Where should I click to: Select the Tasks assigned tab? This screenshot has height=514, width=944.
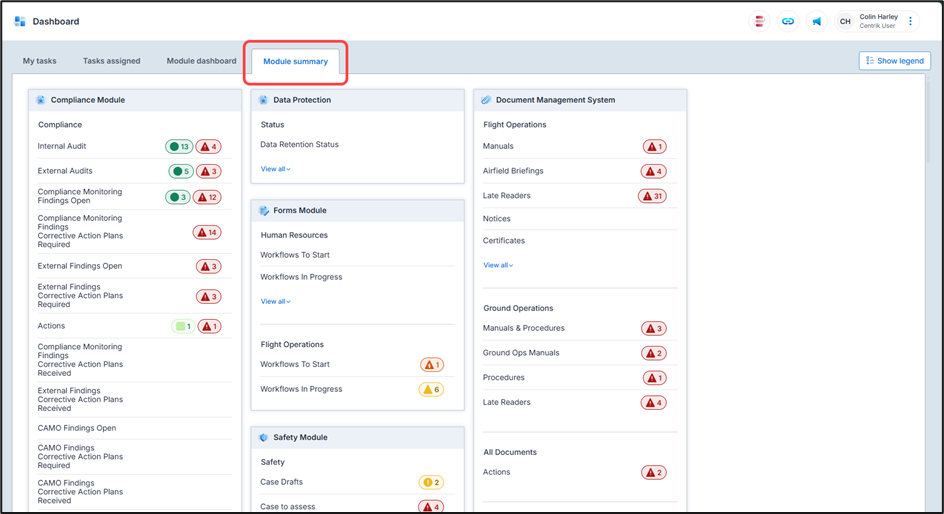[111, 61]
